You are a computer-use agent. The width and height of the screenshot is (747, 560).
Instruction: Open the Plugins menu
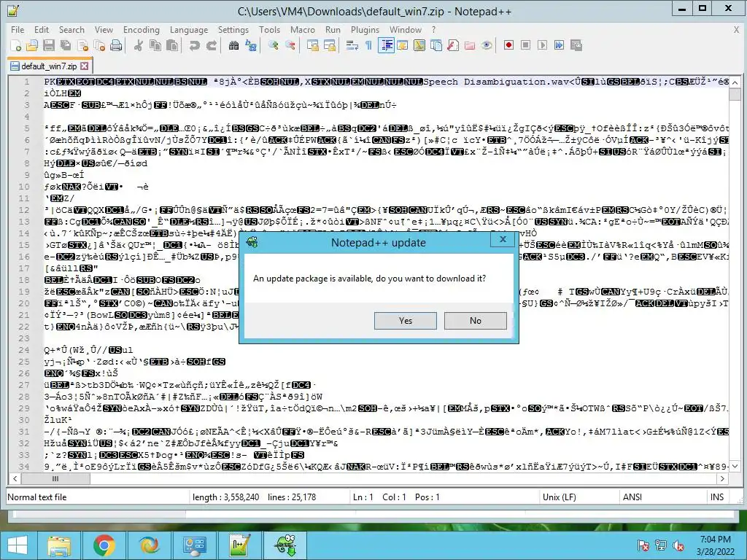point(365,29)
